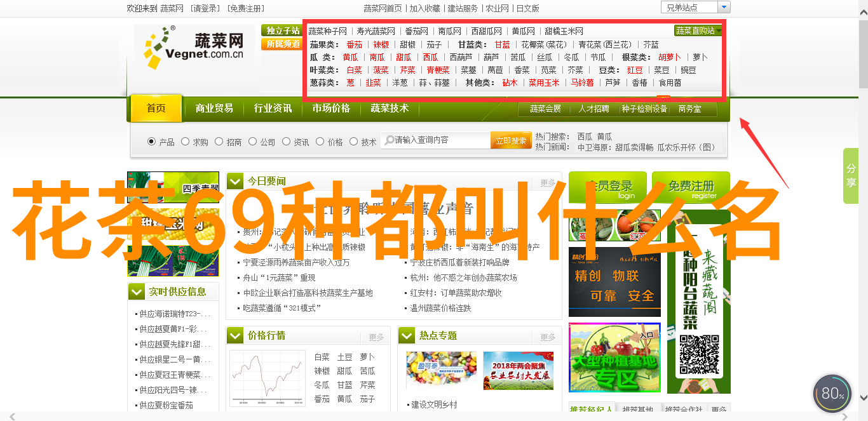Open the green 分享 share side tab
This screenshot has width=868, height=421.
click(851, 176)
